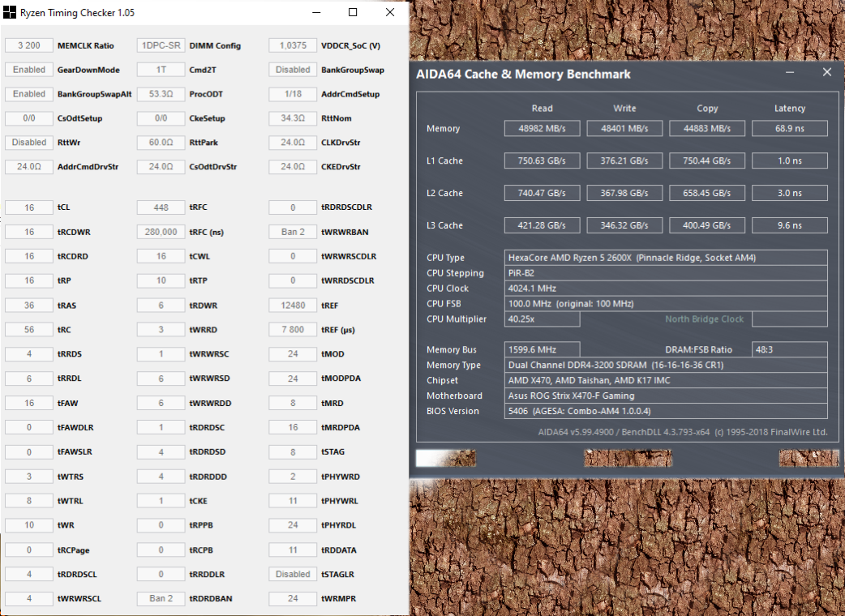Viewport: 845px width, 616px height.
Task: Click the tWTRS field showing 3
Action: (x=29, y=477)
